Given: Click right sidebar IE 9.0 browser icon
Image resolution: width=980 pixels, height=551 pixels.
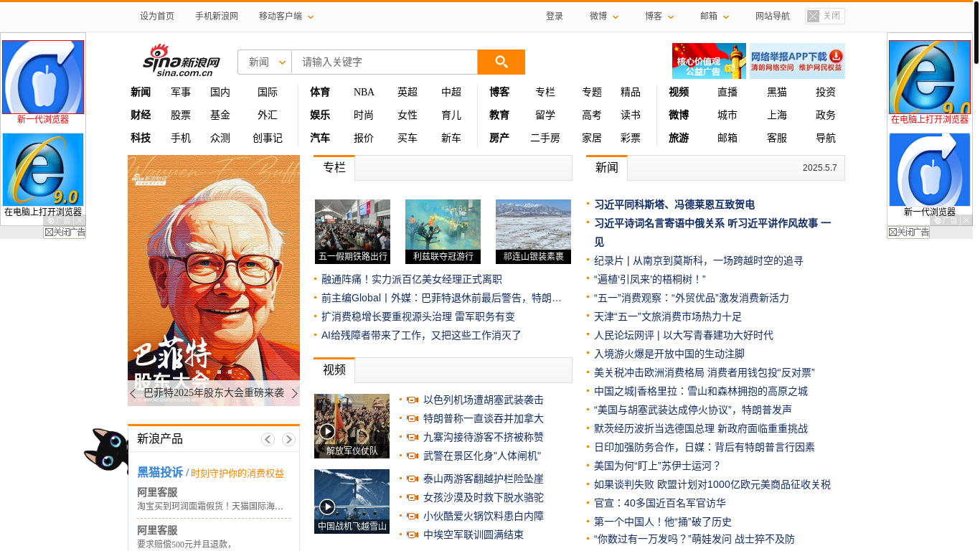Looking at the screenshot, I should click(930, 77).
